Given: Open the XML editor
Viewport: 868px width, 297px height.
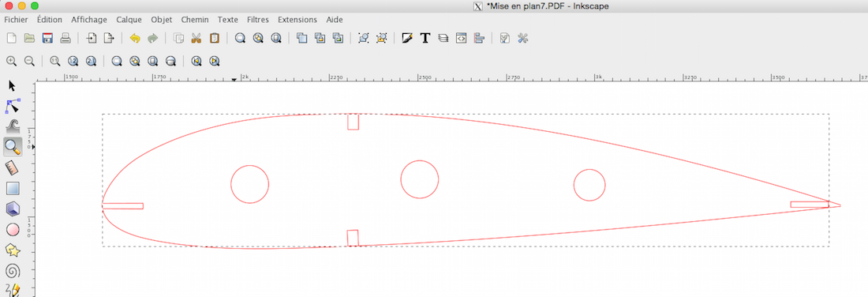Looking at the screenshot, I should click(461, 38).
